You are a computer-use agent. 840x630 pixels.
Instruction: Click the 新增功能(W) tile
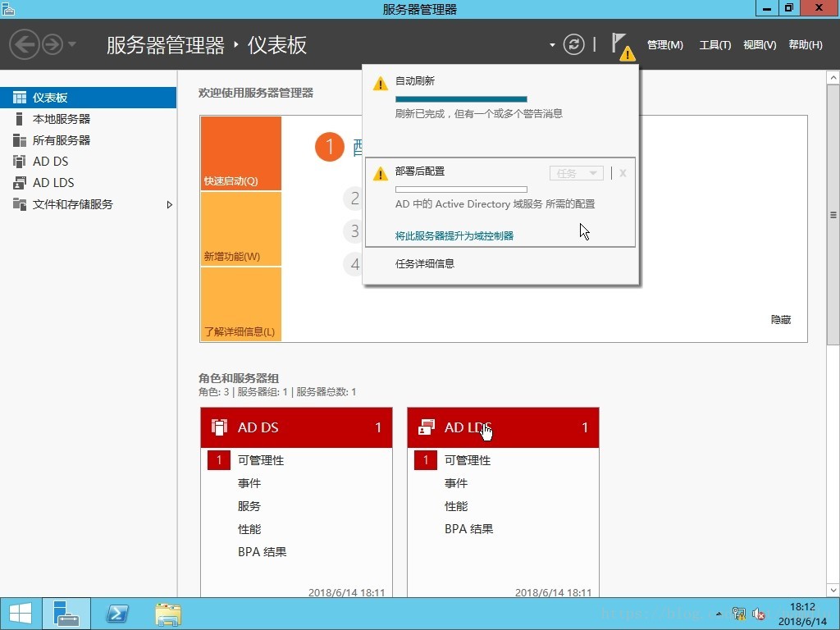pos(241,229)
